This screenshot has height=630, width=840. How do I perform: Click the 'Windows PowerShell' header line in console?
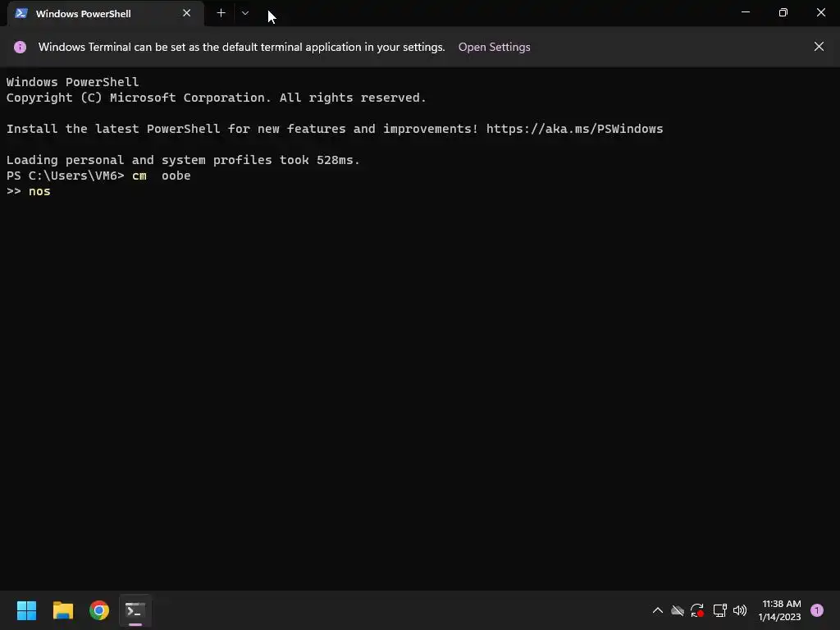tap(72, 82)
